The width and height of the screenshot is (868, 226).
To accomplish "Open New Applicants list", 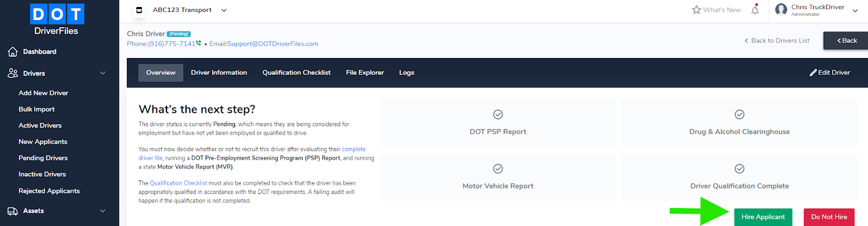I will click(x=43, y=142).
